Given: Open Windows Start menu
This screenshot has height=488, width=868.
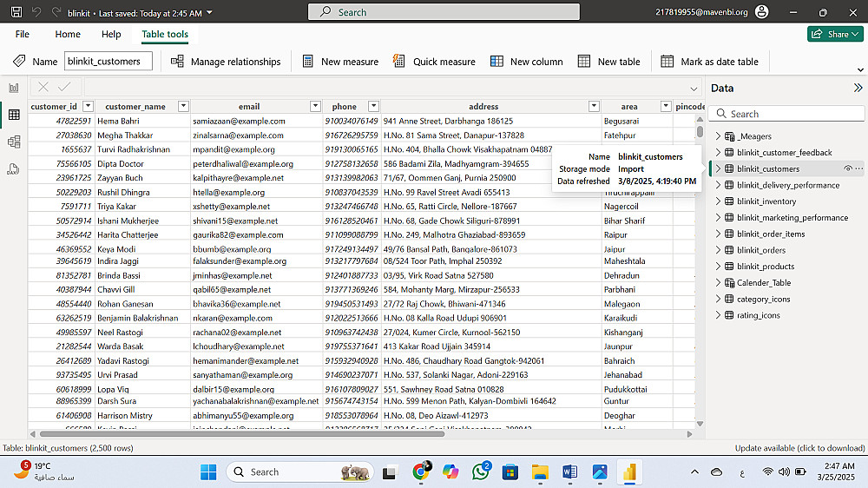Looking at the screenshot, I should (x=208, y=472).
